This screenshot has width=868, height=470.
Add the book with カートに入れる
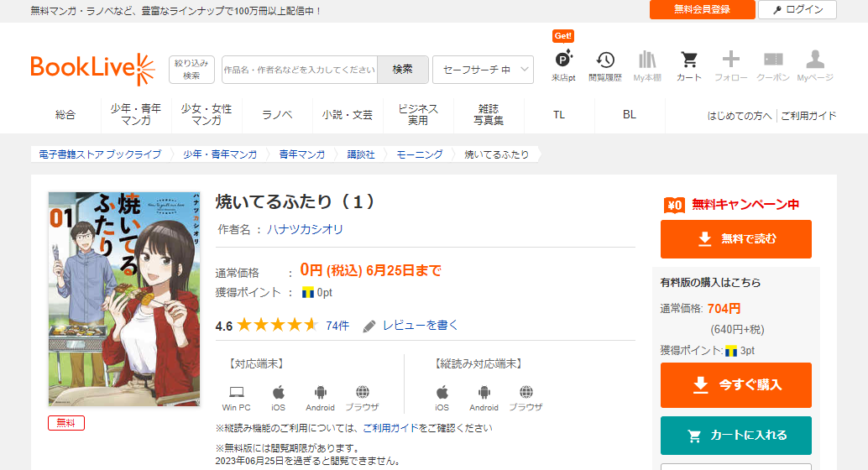(736, 436)
